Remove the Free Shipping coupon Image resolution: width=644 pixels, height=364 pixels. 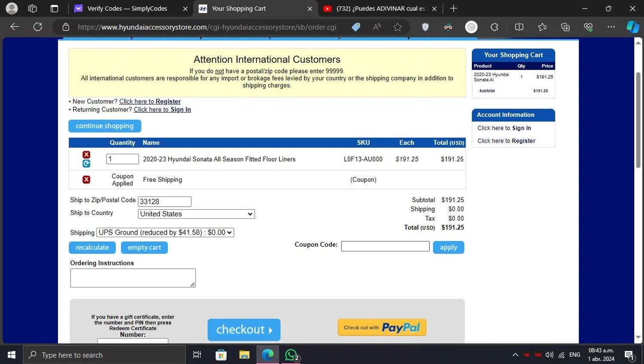click(x=86, y=180)
